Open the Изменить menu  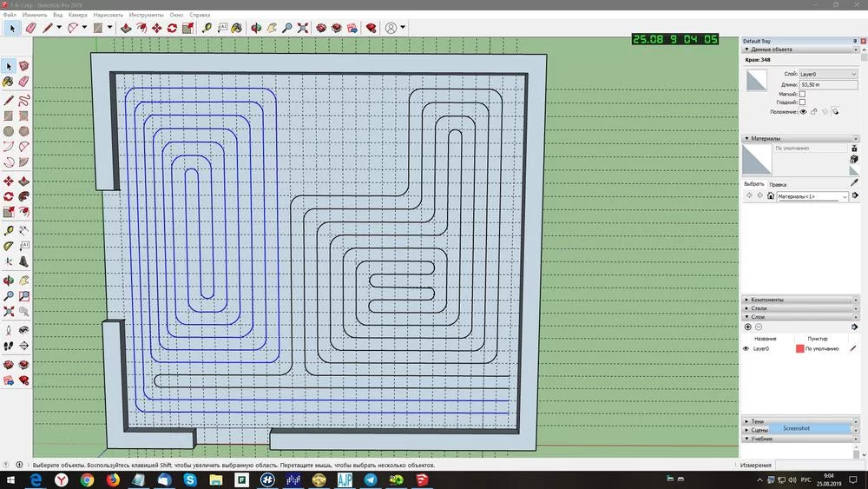35,15
